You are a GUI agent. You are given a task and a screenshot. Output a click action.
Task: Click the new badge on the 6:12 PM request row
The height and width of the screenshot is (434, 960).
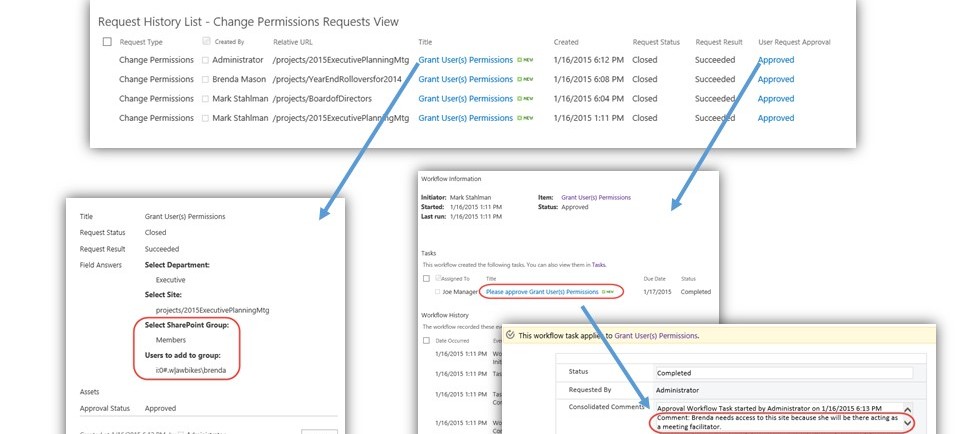tap(525, 60)
